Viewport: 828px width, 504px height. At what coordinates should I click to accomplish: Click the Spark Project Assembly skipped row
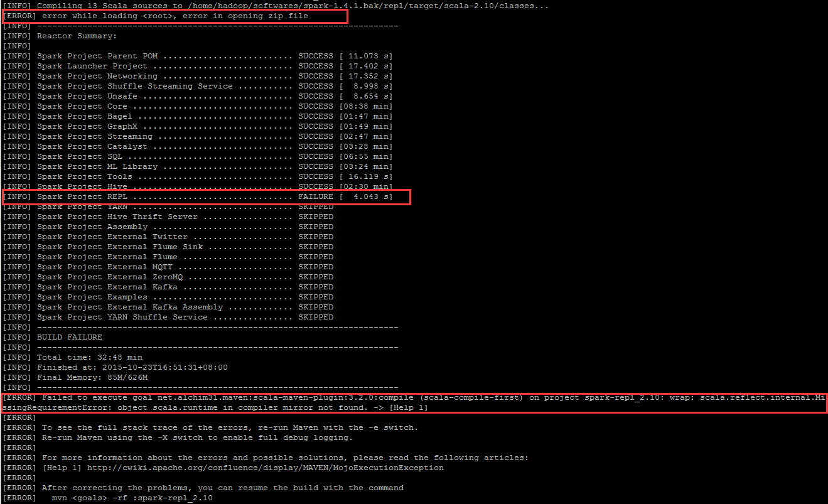point(168,227)
